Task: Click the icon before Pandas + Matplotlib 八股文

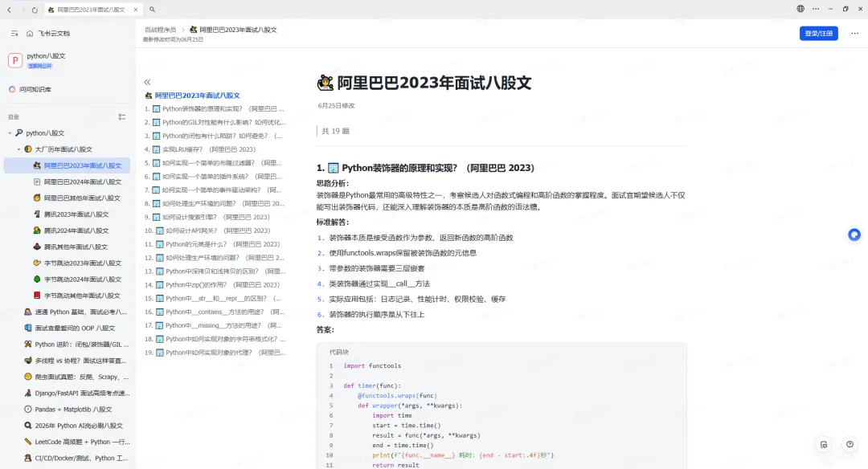Action: tap(27, 410)
